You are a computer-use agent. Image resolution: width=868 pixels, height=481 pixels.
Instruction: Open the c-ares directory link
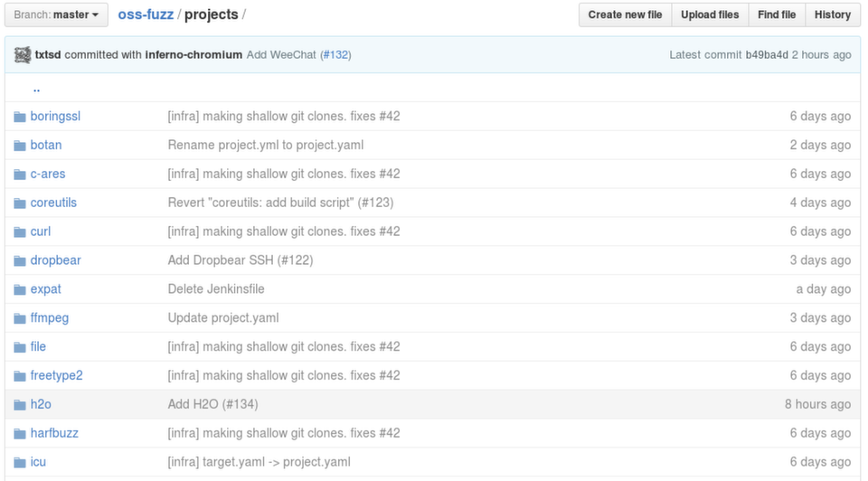point(48,174)
